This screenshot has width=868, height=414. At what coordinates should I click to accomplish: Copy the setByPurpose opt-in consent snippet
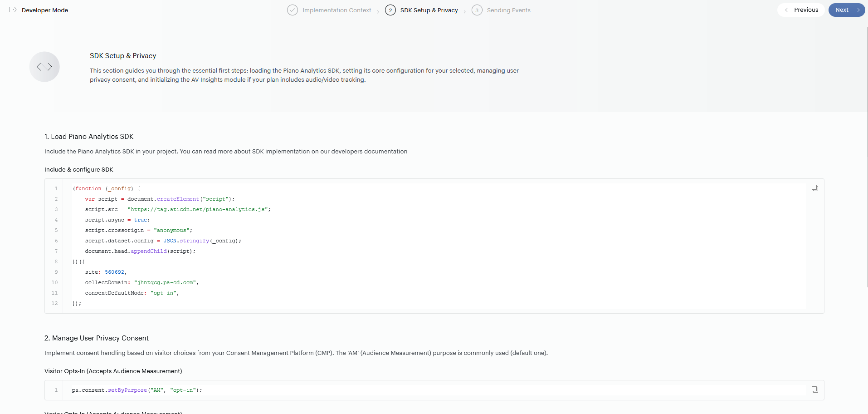(x=814, y=389)
